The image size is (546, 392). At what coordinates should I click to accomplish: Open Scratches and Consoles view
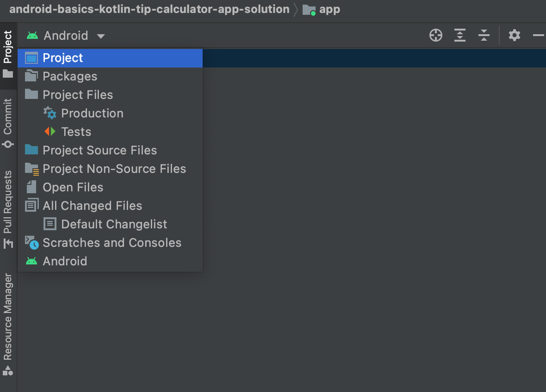[x=110, y=243]
